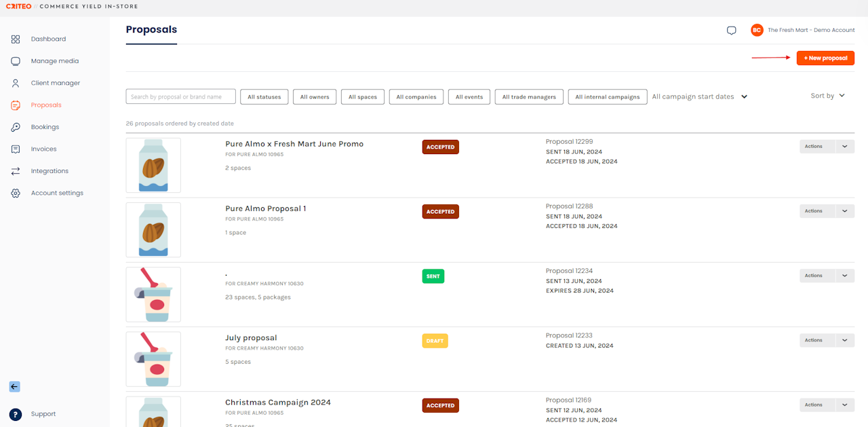Image resolution: width=868 pixels, height=427 pixels.
Task: Click The Fresh Mart - Demo Account name
Action: point(811,30)
